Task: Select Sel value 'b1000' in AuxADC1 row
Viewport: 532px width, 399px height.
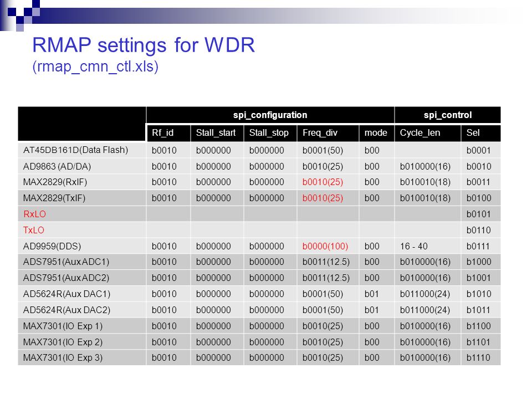Action: pyautogui.click(x=479, y=262)
